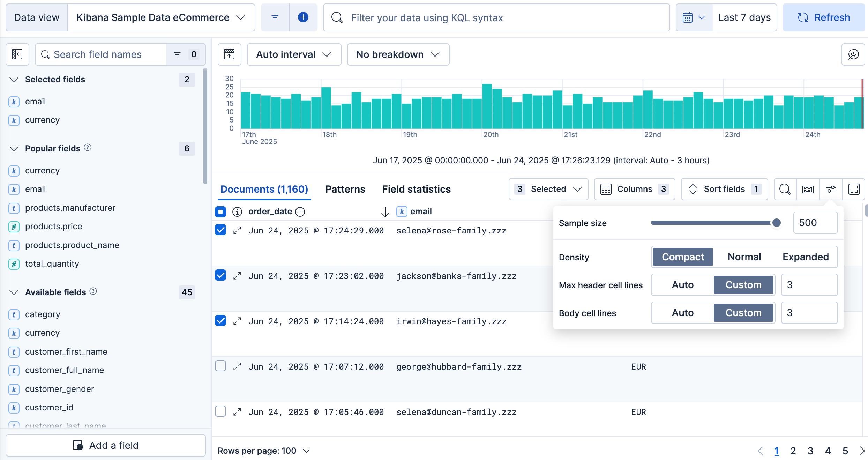The height and width of the screenshot is (460, 868).
Task: Open keyboard shortcuts icon
Action: [808, 189]
